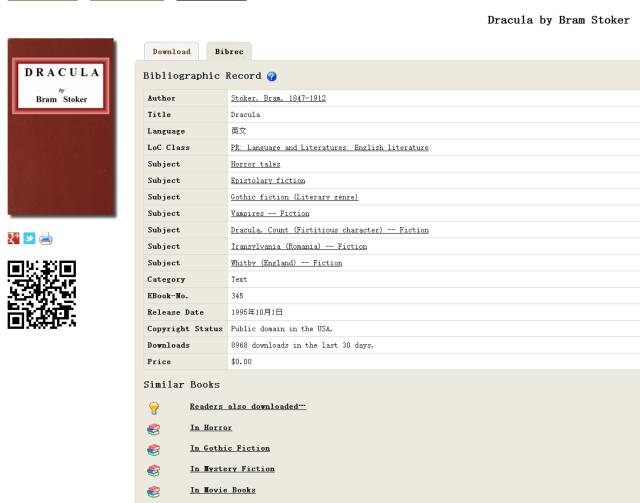Image resolution: width=640 pixels, height=503 pixels.
Task: Open the Readers also downloaded link
Action: coord(247,407)
